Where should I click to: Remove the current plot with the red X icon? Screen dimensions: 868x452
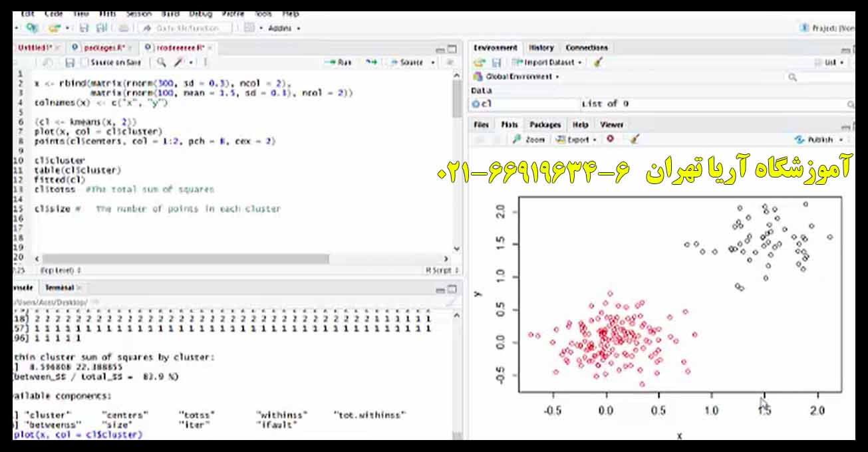(x=610, y=140)
